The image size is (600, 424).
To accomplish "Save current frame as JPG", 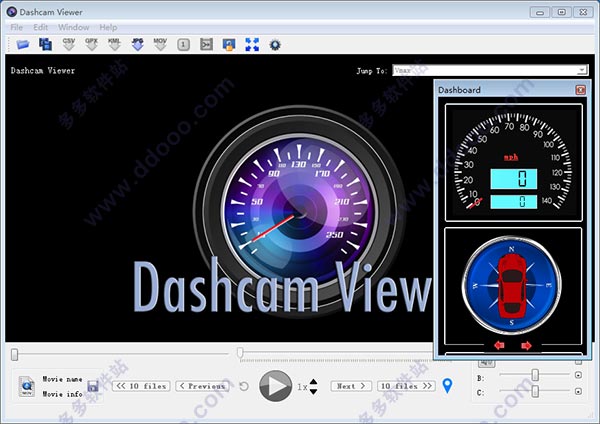I will pos(137,44).
